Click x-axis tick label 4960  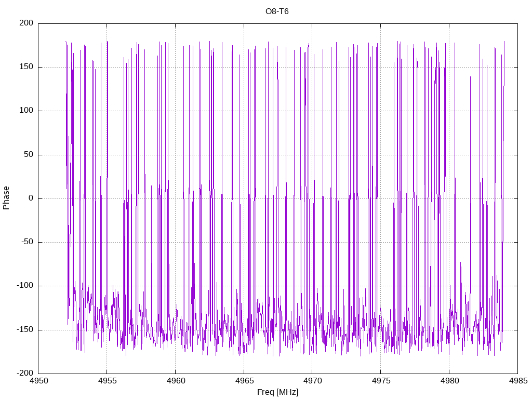(x=176, y=381)
